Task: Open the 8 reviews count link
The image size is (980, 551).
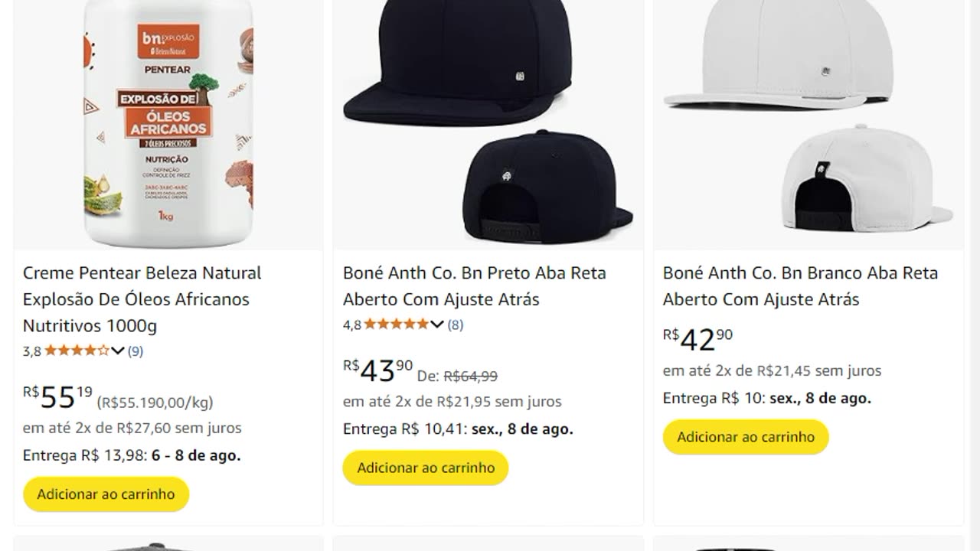Action: coord(456,324)
